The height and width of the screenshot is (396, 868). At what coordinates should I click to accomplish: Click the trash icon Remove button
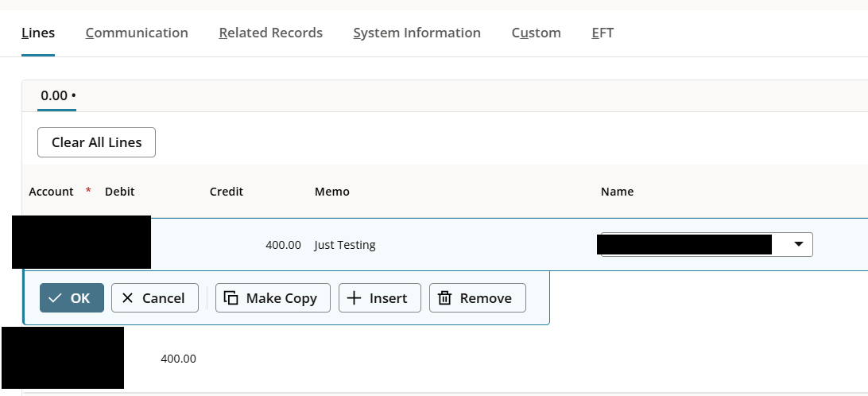coord(477,298)
